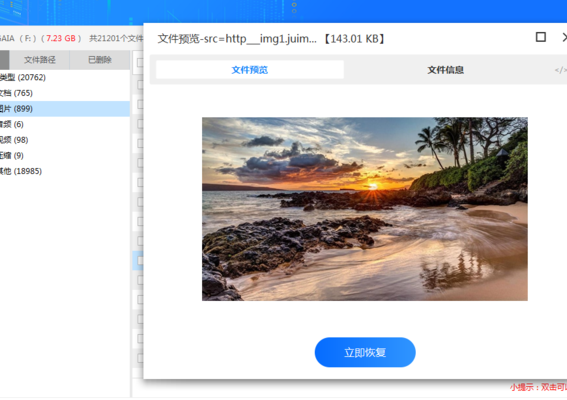This screenshot has height=400, width=567.
Task: Open the code view icon tab
Action: (560, 70)
